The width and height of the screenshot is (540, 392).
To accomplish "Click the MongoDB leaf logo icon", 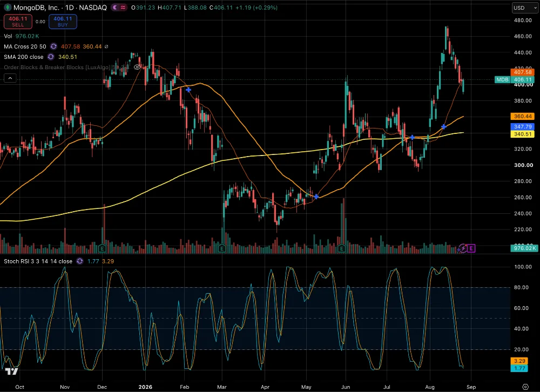I will pyautogui.click(x=7, y=7).
